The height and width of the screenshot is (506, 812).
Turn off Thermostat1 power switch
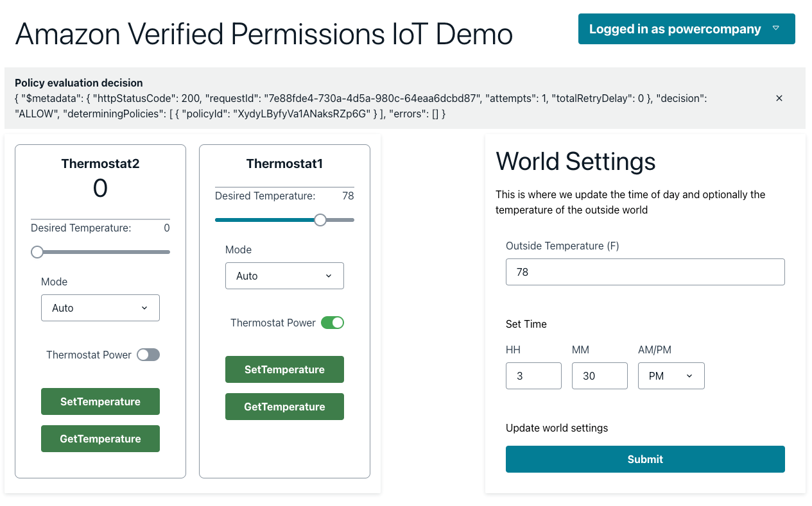pyautogui.click(x=333, y=323)
